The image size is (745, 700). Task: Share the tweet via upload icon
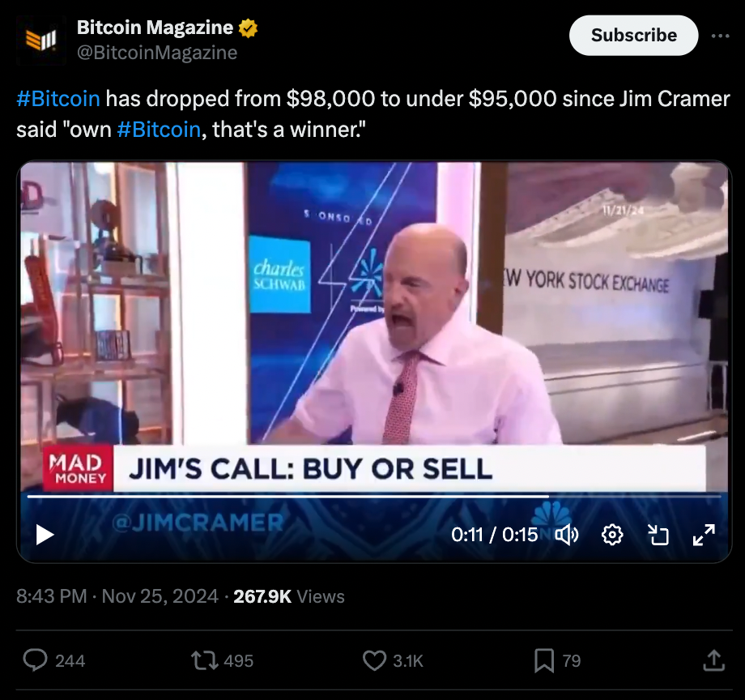pos(713,660)
